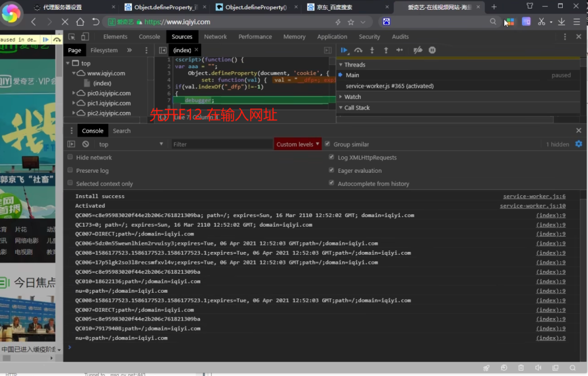
Task: Go to browser home page
Action: pyautogui.click(x=80, y=22)
